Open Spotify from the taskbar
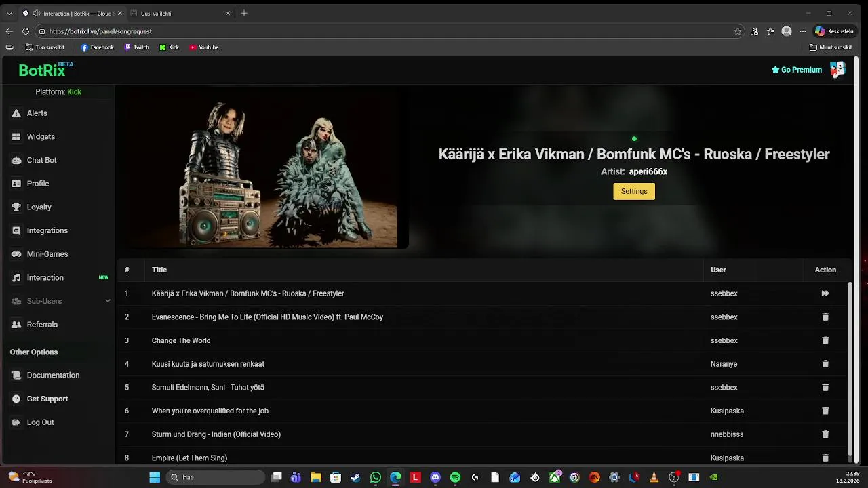This screenshot has height=488, width=868. point(455,477)
